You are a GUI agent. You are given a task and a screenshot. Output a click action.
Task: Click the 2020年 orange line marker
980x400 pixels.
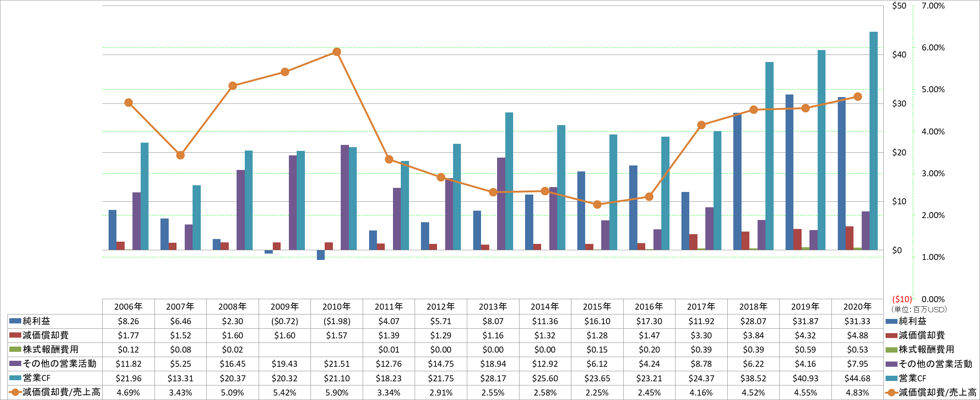858,97
